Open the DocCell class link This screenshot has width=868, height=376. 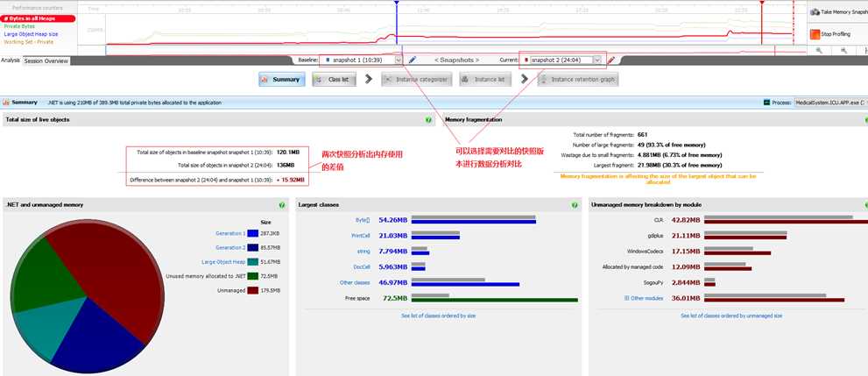361,267
